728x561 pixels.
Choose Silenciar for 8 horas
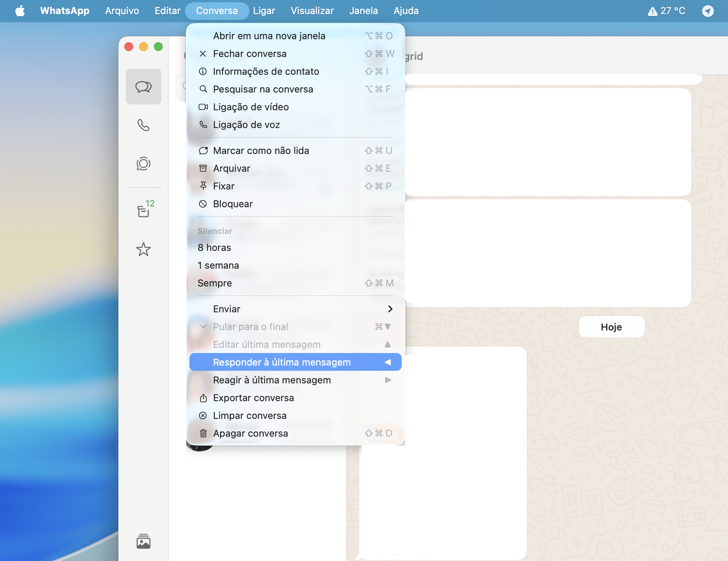214,248
